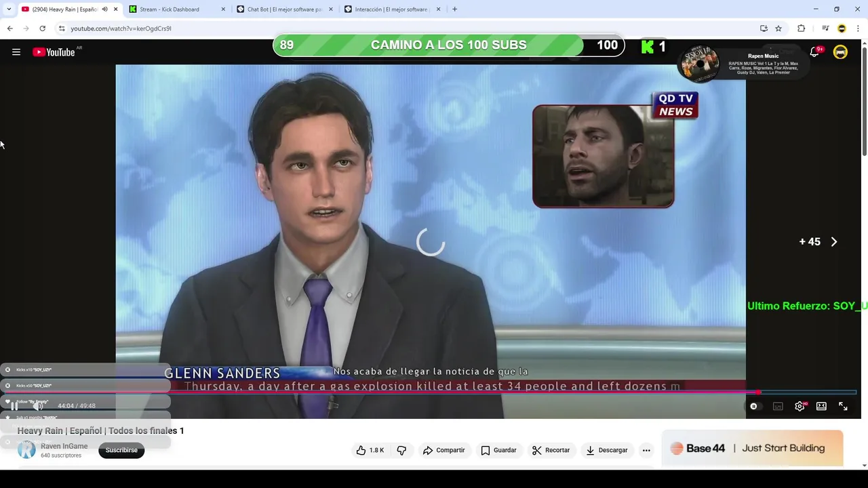
Task: Switch to theater mode view
Action: coord(821,406)
